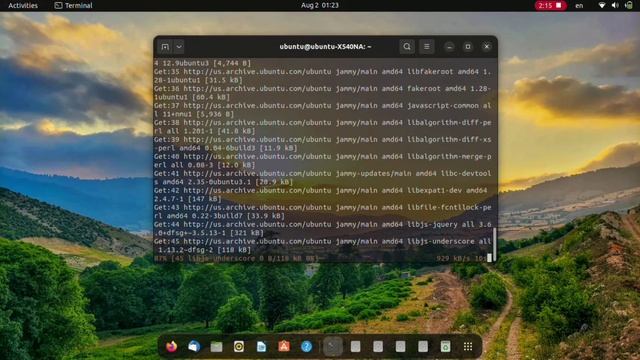
Task: Show Applications grid in the dock
Action: pyautogui.click(x=468, y=347)
